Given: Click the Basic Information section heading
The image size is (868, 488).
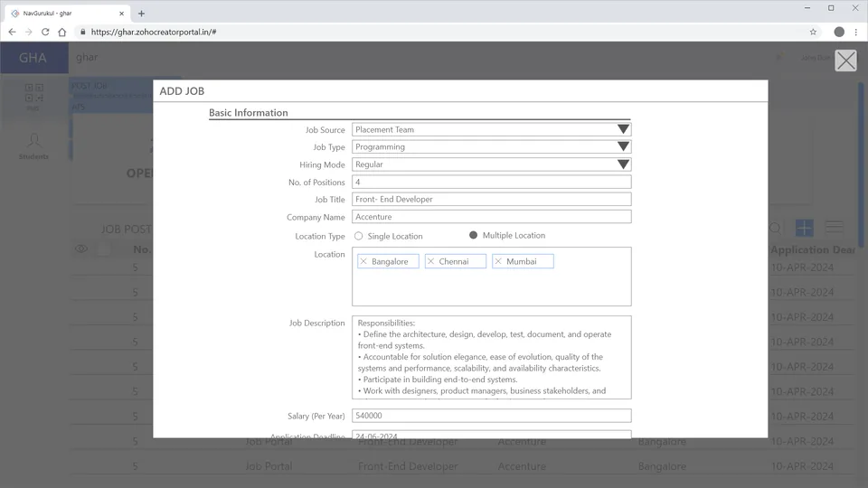Looking at the screenshot, I should coord(249,113).
